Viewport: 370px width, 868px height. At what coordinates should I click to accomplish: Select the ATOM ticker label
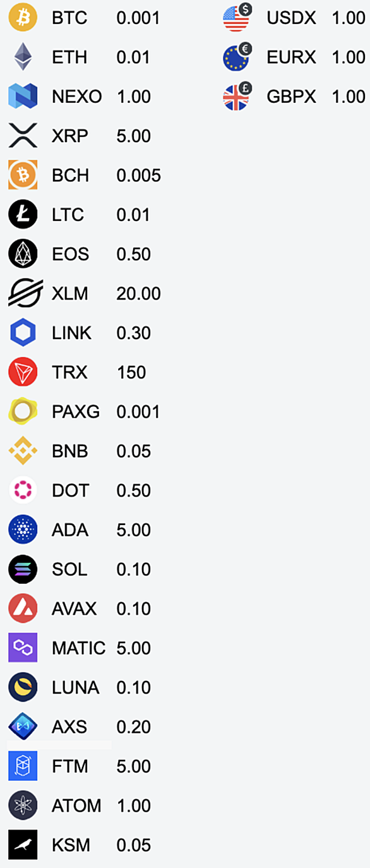coord(76,806)
